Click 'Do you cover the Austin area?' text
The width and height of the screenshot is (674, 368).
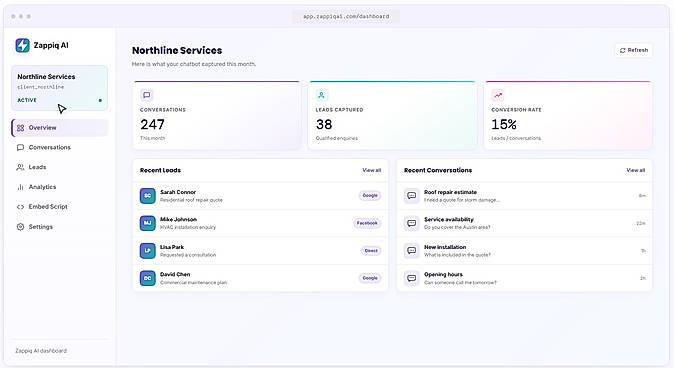click(x=457, y=227)
